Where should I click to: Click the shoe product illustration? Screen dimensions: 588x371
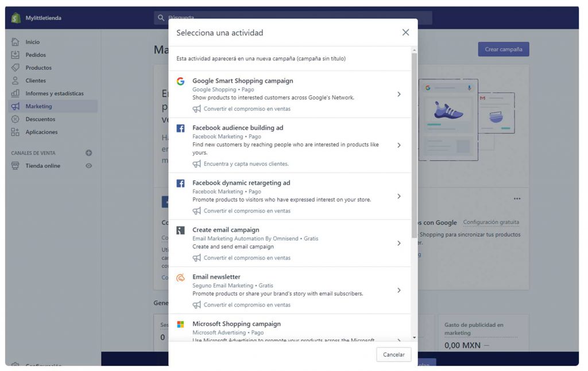448,110
